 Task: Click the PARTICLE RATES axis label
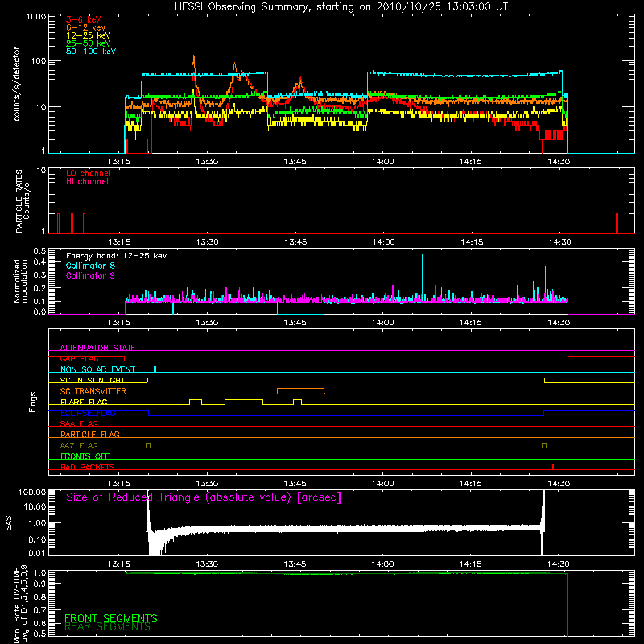pos(23,201)
